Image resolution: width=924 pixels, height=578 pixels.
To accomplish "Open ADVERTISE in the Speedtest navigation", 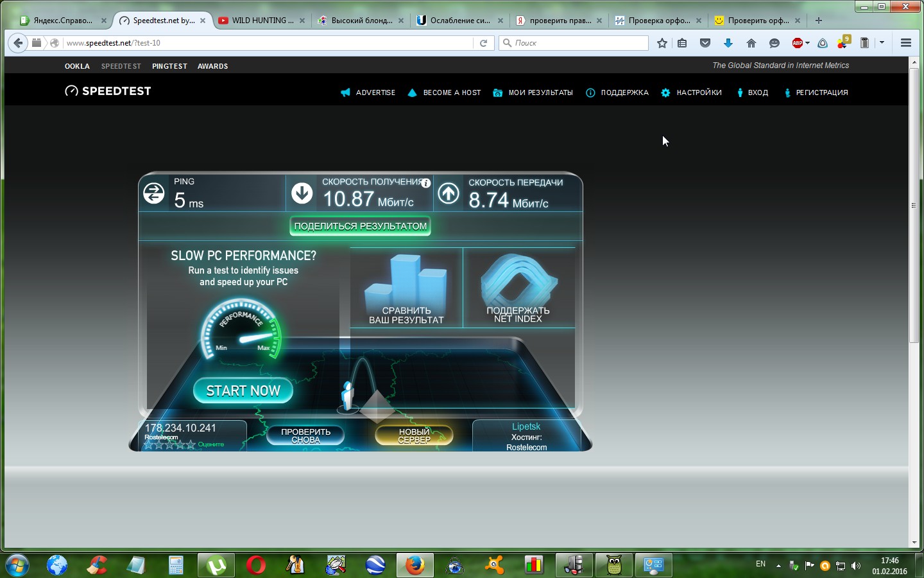I will (x=368, y=92).
